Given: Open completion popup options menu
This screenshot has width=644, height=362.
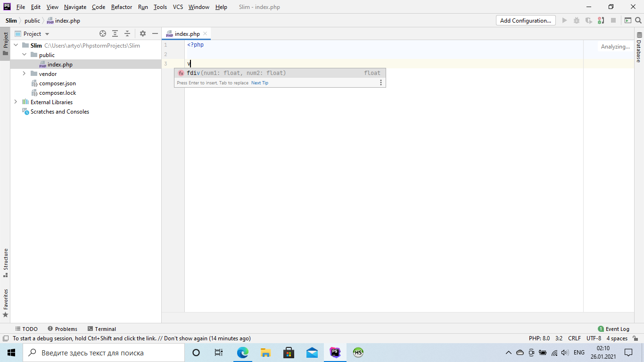Looking at the screenshot, I should (x=381, y=82).
